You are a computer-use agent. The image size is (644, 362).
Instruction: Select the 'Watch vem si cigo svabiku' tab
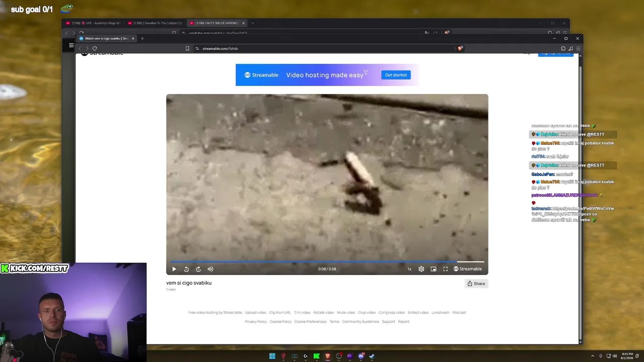(107, 38)
